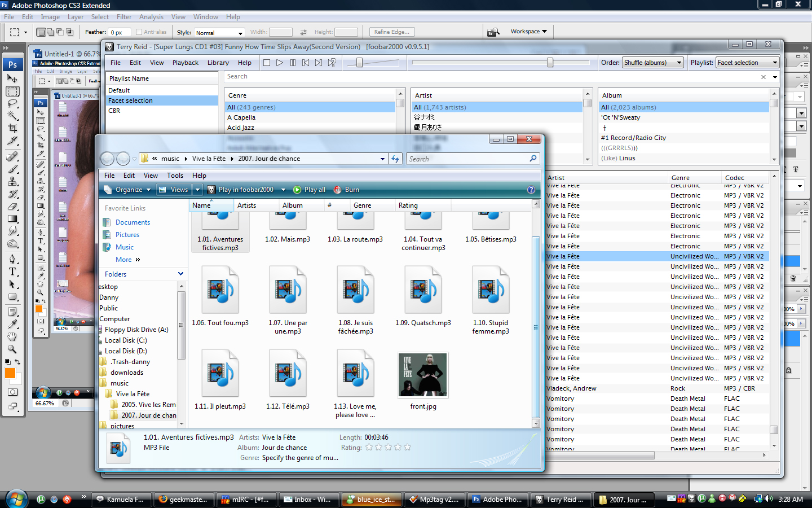Click Play all in the Explorer toolbar
The width and height of the screenshot is (812, 508).
[310, 190]
